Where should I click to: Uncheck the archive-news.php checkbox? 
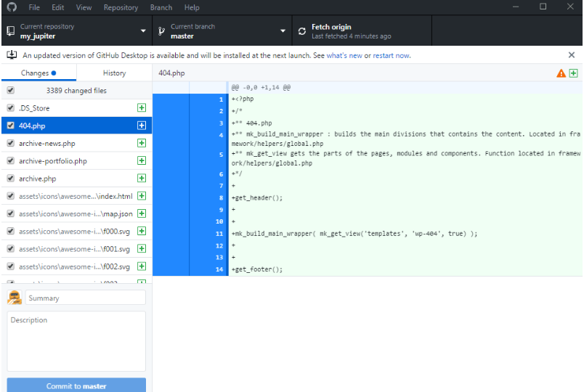[x=11, y=143]
